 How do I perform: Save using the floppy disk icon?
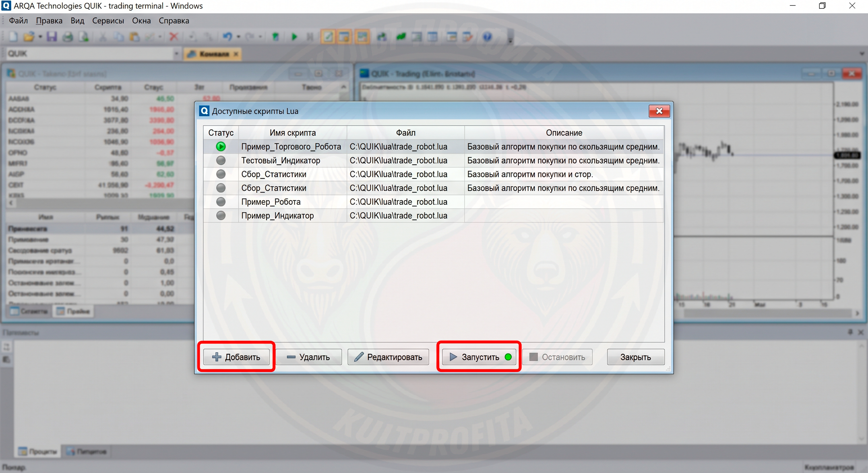[x=51, y=37]
